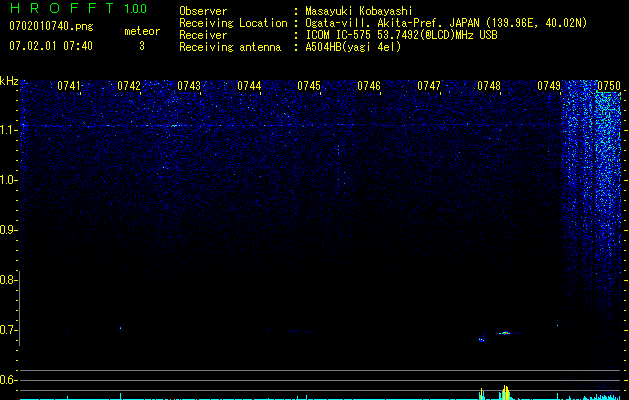629x400 pixels.
Task: Click the Observer field label
Action: click(x=203, y=11)
